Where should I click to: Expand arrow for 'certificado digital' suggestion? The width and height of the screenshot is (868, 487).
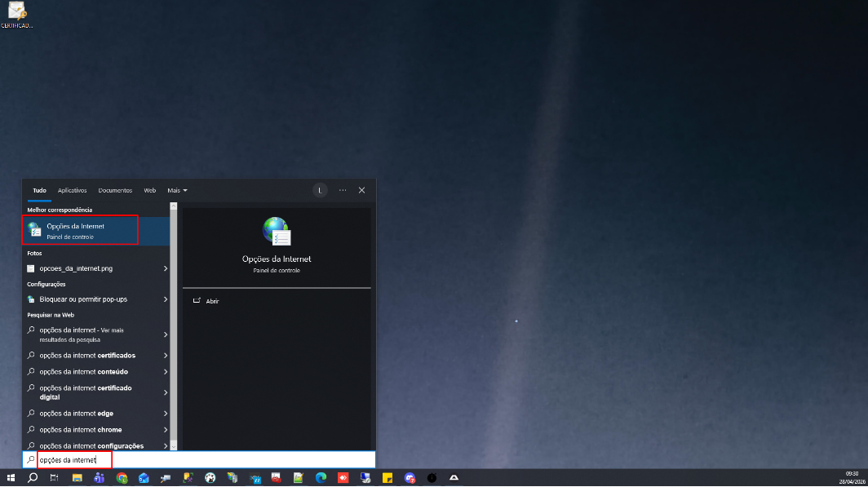click(165, 392)
